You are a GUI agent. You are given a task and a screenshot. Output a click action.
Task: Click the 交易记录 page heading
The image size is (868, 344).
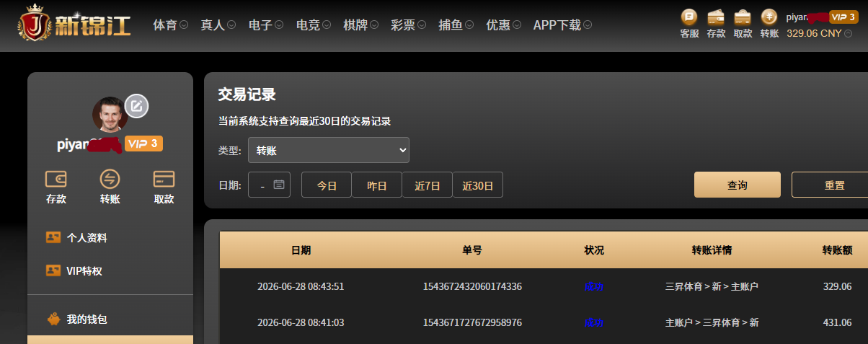click(247, 95)
